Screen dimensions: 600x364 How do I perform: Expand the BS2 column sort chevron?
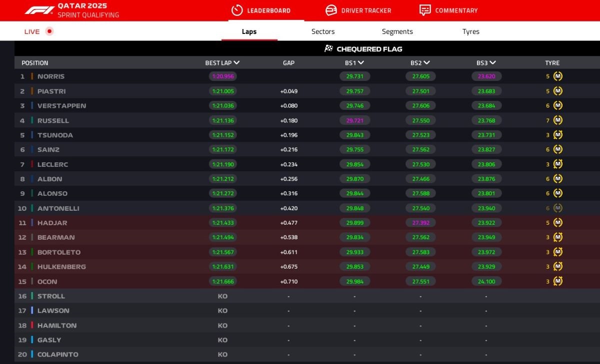426,63
